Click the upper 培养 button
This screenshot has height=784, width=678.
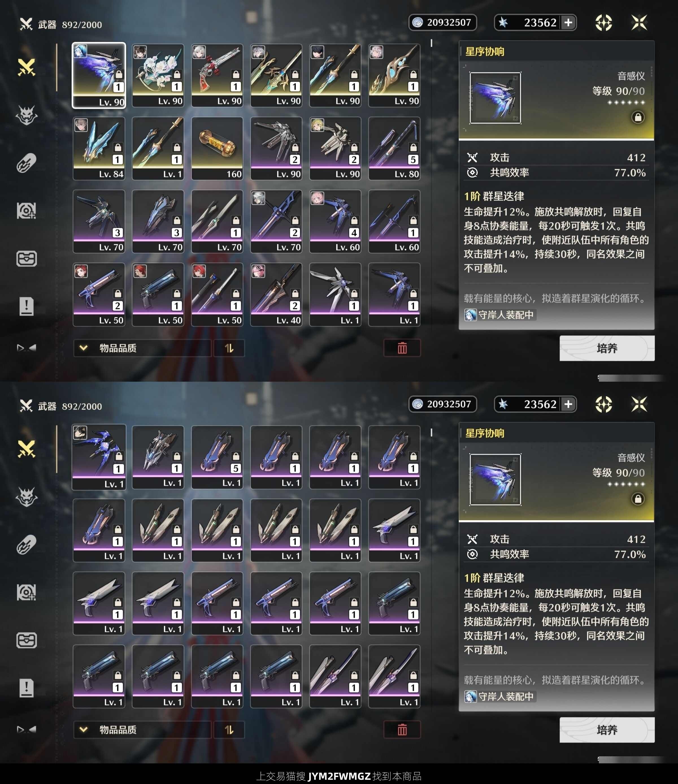point(607,348)
